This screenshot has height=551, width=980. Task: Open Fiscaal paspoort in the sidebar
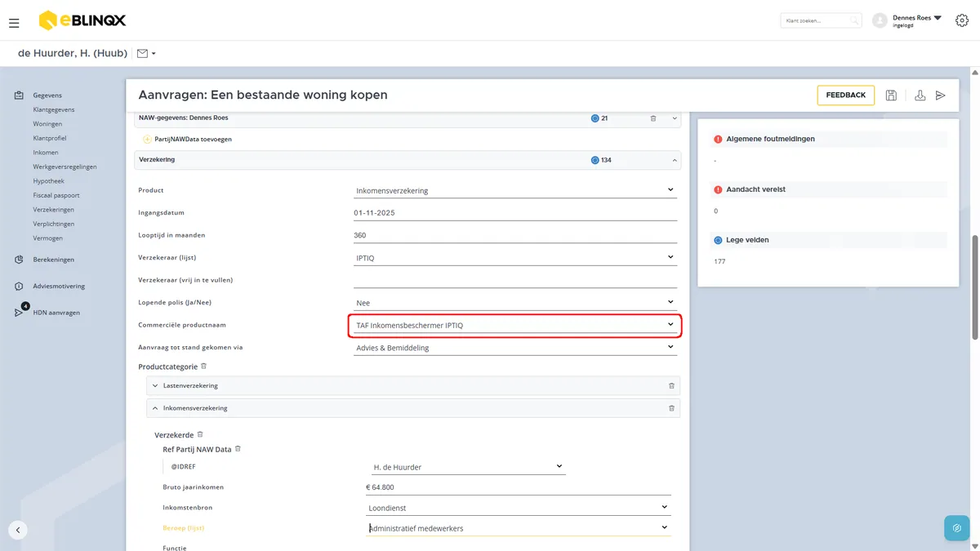click(x=56, y=195)
